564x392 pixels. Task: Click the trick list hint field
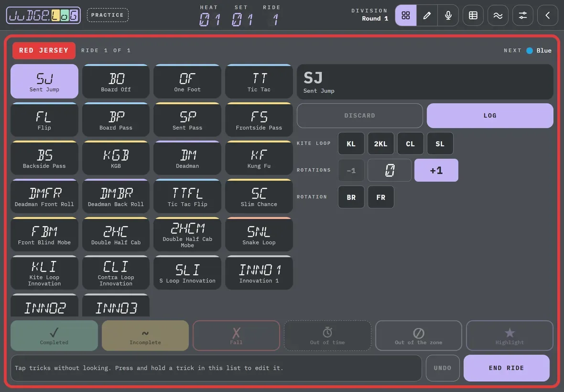(x=216, y=368)
